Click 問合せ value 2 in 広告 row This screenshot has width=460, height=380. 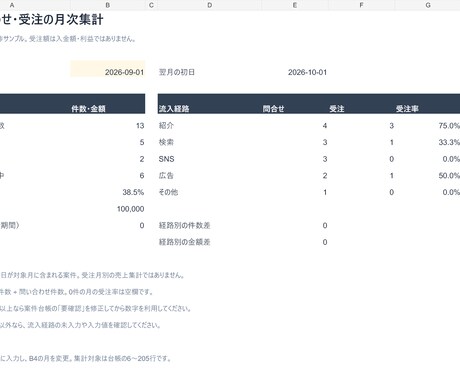(325, 176)
